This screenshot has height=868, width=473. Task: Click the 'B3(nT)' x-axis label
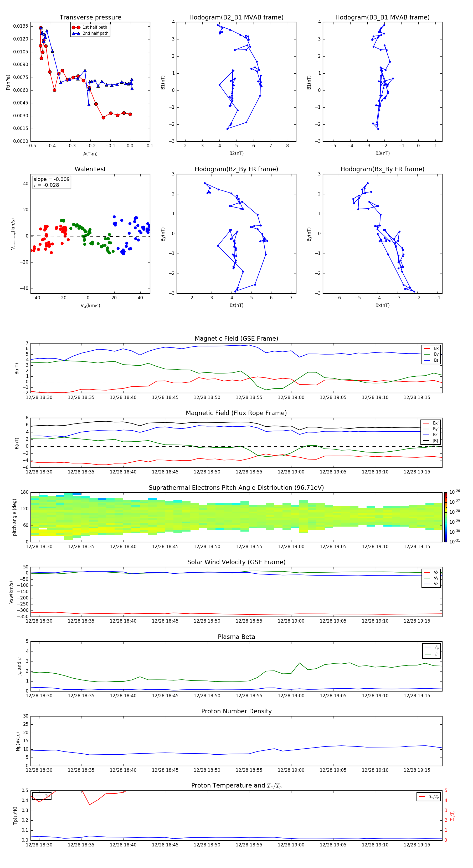coord(382,153)
